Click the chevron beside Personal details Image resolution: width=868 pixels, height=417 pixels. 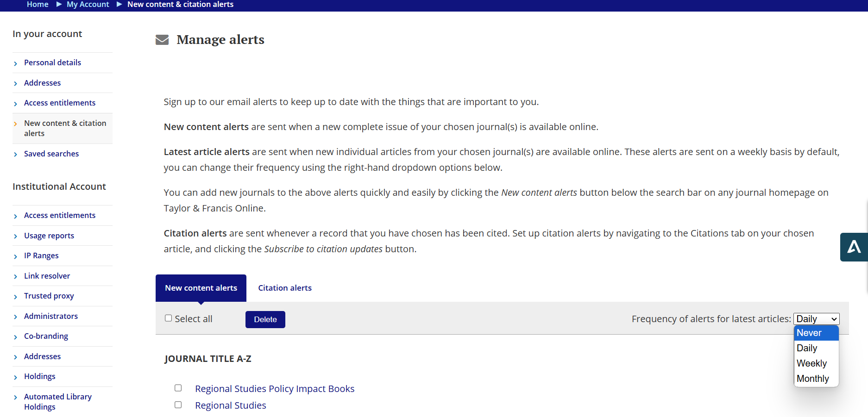pos(16,62)
